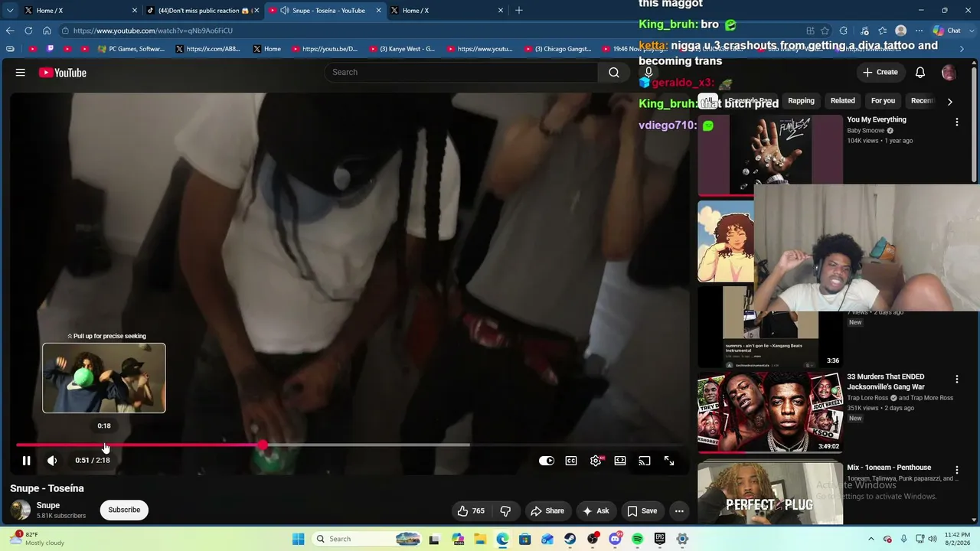Screen dimensions: 980x551
Task: Open Spotify from the taskbar
Action: coord(637,539)
